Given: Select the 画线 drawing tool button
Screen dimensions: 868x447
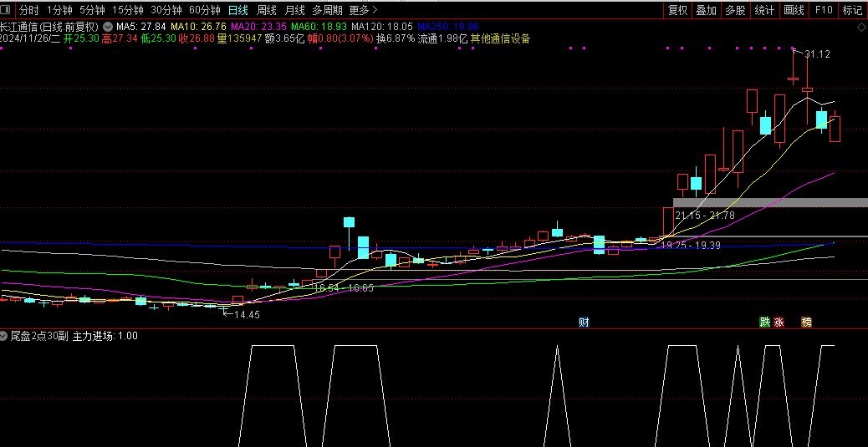Looking at the screenshot, I should (x=794, y=10).
